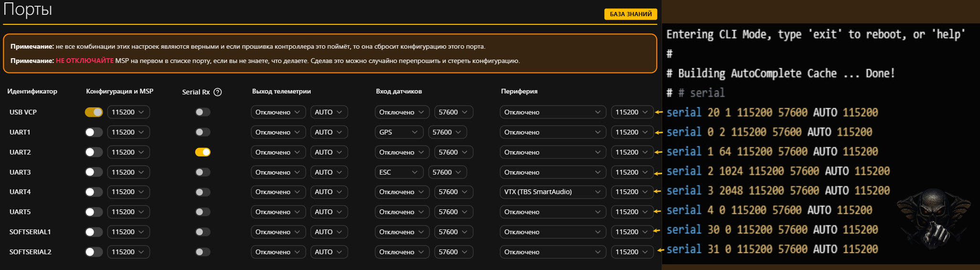This screenshot has width=980, height=270.
Task: Click CLI line 'serial 3 2048 115200'
Action: point(778,191)
